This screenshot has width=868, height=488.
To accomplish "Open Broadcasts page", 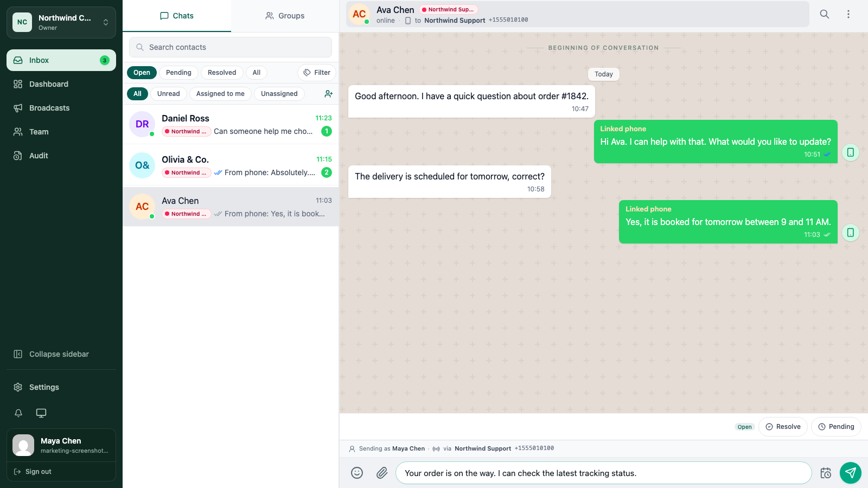I will 61,108.
